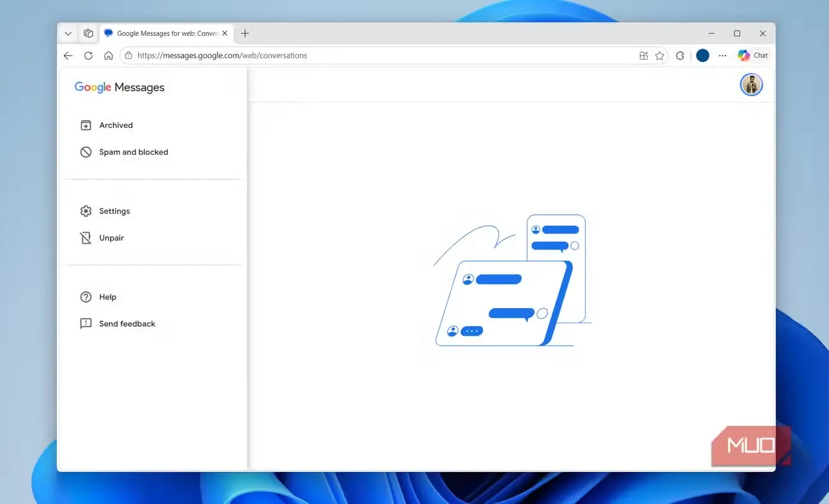The image size is (829, 504).
Task: Go back with browser back arrow
Action: click(x=68, y=56)
